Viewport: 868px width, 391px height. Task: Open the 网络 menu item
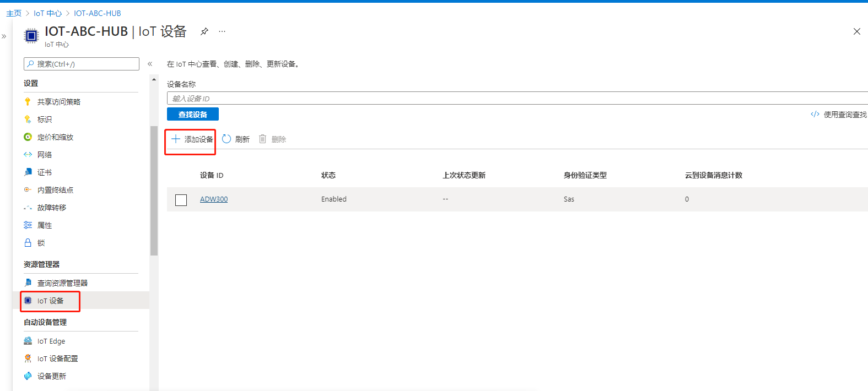click(45, 155)
